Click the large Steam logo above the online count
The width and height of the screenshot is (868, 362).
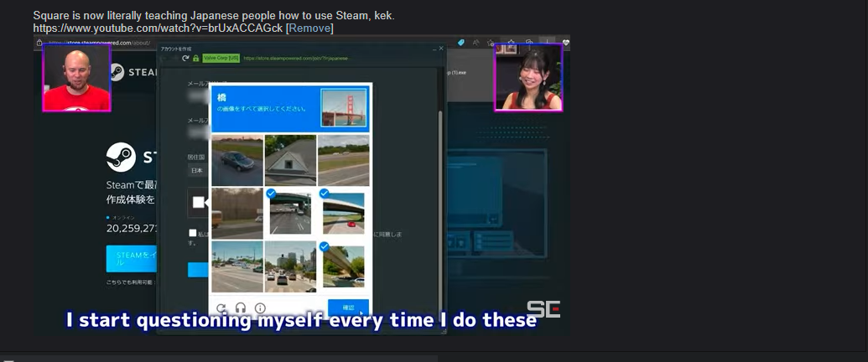(x=122, y=158)
